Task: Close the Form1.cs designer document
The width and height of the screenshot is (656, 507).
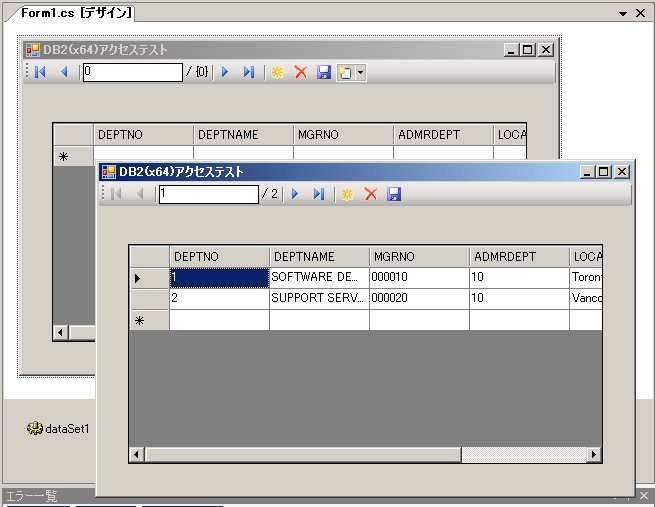Action: [640, 13]
